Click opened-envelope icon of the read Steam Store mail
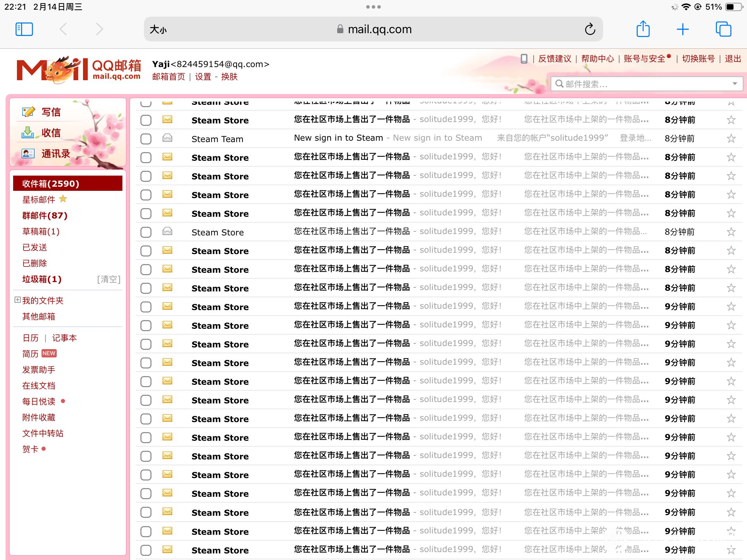 167,231
